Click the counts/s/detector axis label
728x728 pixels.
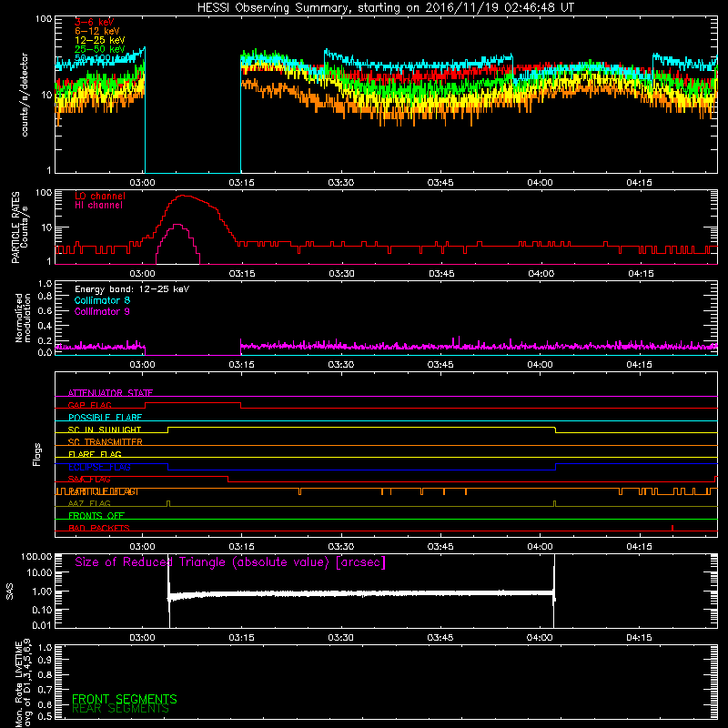point(25,95)
